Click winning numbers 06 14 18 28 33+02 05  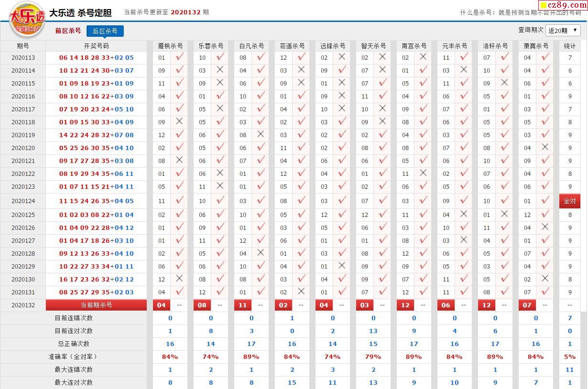(x=97, y=58)
